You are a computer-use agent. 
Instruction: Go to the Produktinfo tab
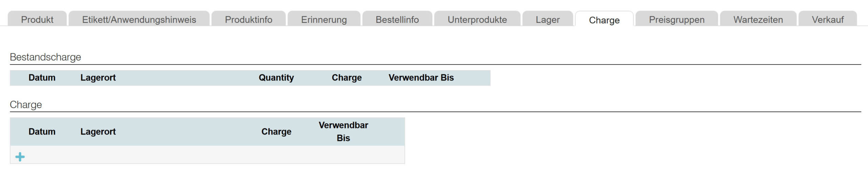click(x=249, y=20)
